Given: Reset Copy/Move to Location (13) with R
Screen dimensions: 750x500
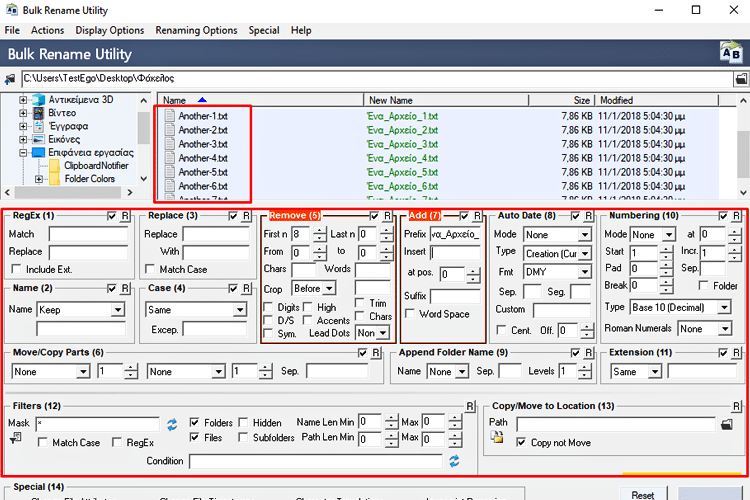Looking at the screenshot, I should 737,406.
